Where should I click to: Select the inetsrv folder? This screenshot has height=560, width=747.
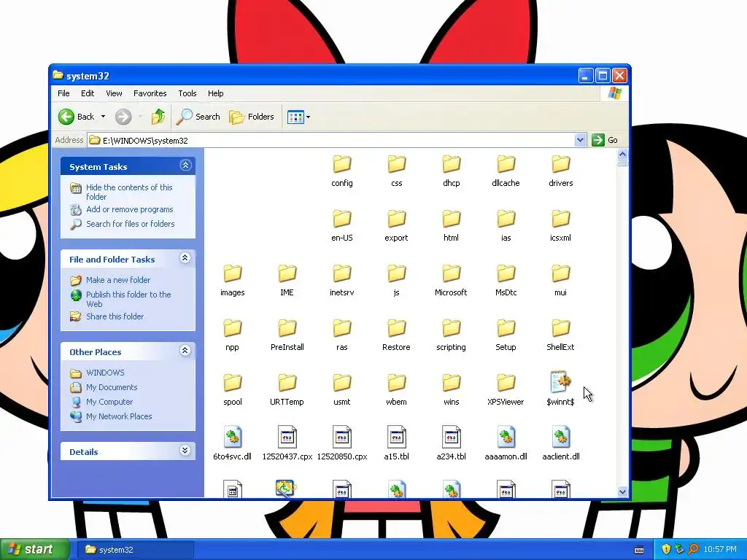pyautogui.click(x=342, y=281)
